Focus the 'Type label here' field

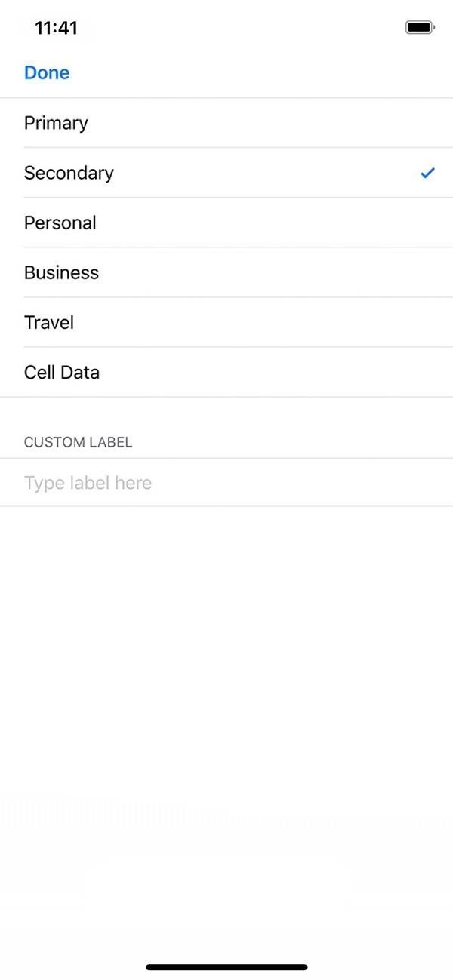(x=226, y=483)
